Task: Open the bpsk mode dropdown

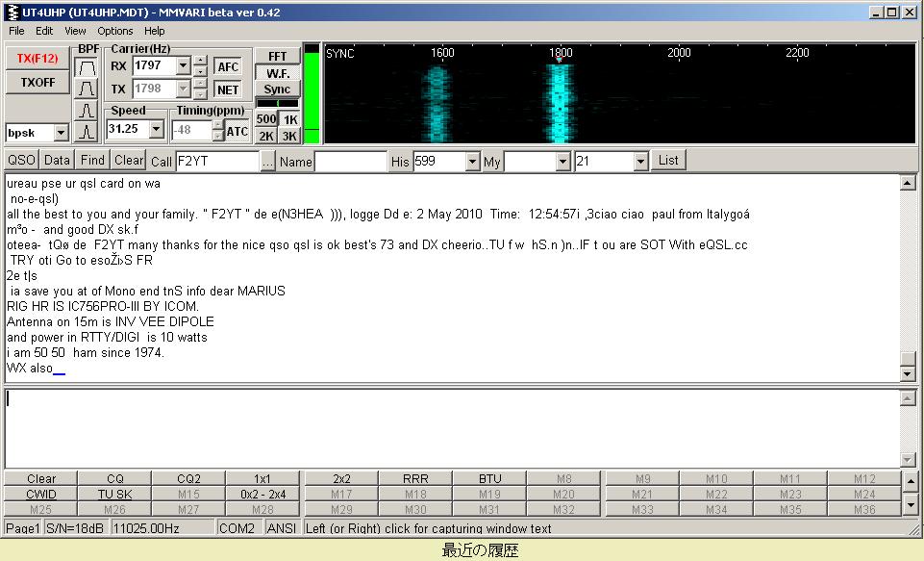Action: [61, 133]
